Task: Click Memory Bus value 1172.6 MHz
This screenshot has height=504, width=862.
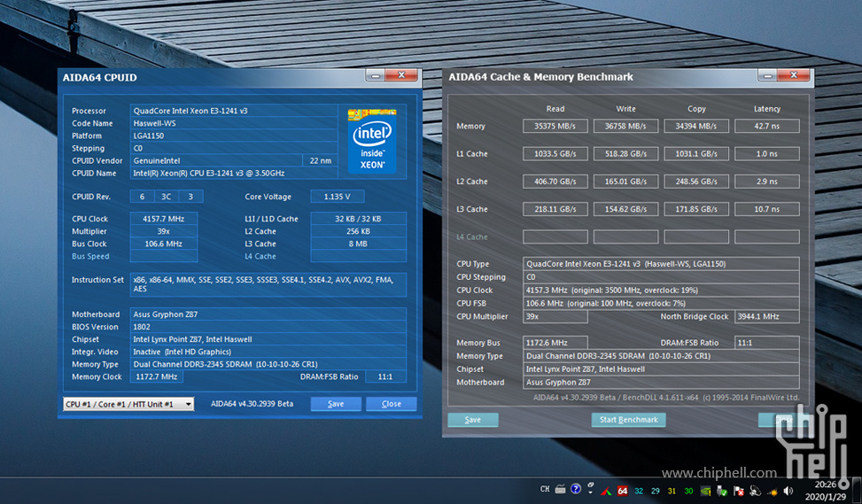Action: click(555, 343)
